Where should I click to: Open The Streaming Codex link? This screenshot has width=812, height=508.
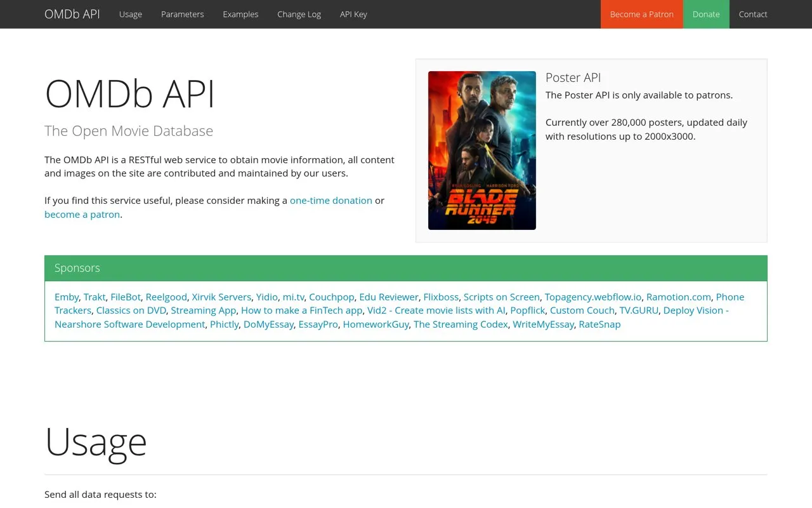pyautogui.click(x=461, y=324)
